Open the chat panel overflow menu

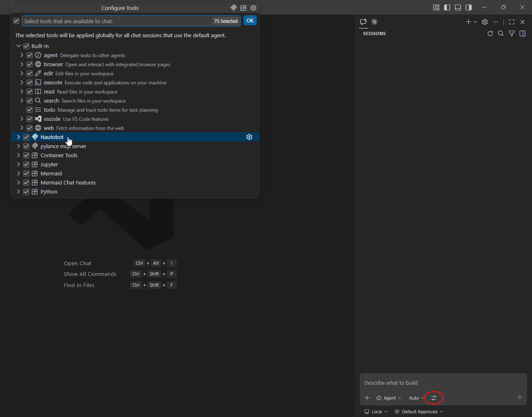(x=496, y=22)
